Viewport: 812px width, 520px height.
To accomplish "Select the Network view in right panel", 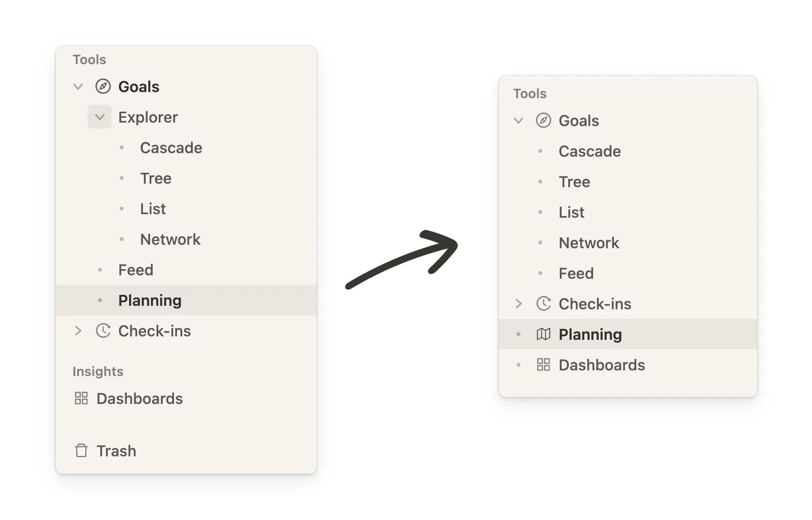I will [589, 243].
